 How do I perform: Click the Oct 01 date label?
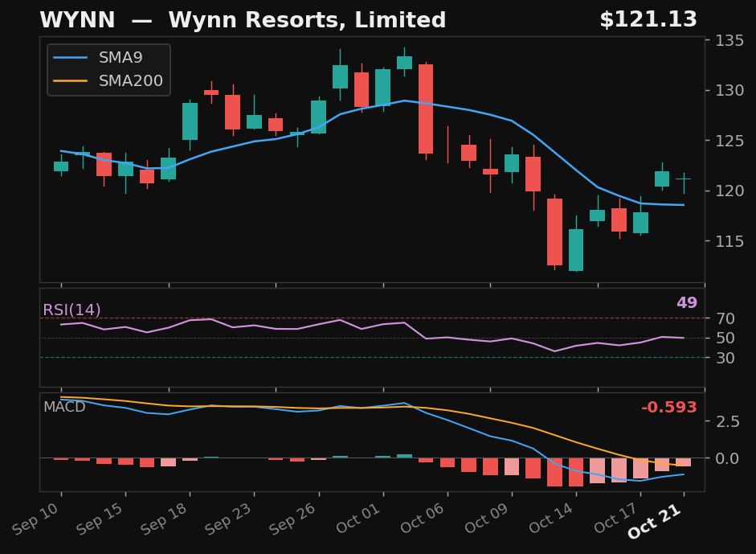tap(358, 518)
